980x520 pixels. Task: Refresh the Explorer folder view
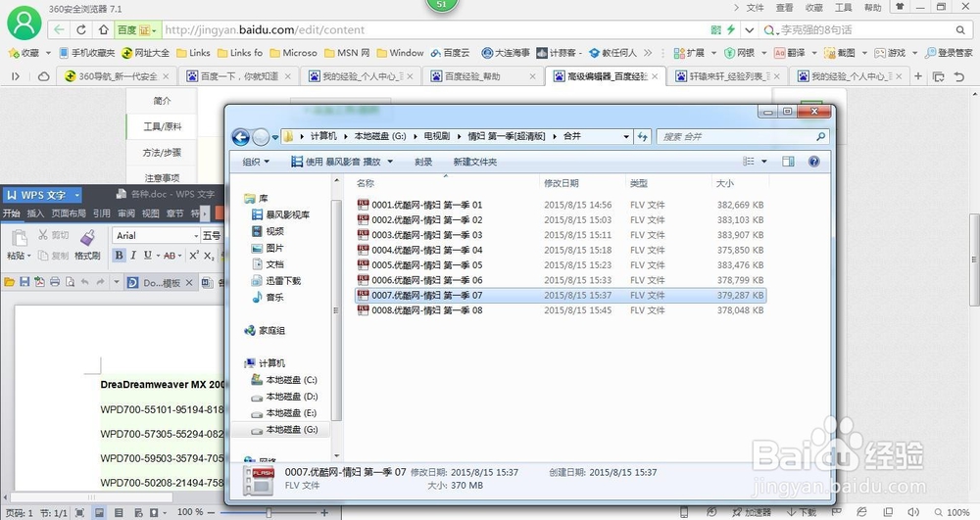coord(643,137)
